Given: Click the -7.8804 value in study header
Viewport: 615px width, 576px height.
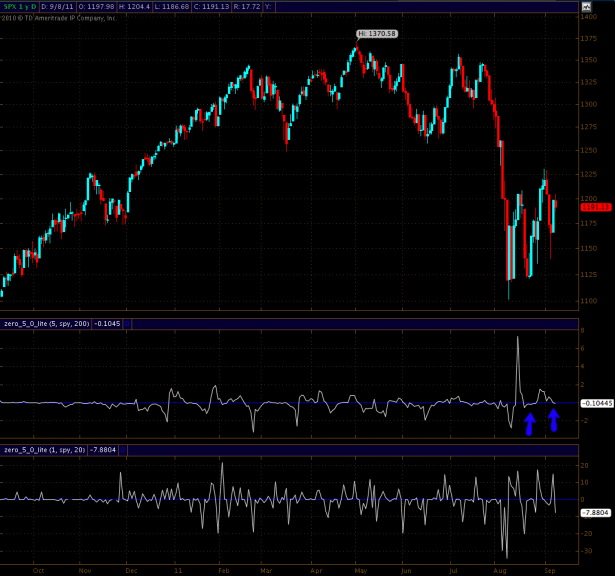Looking at the screenshot, I should click(x=103, y=450).
